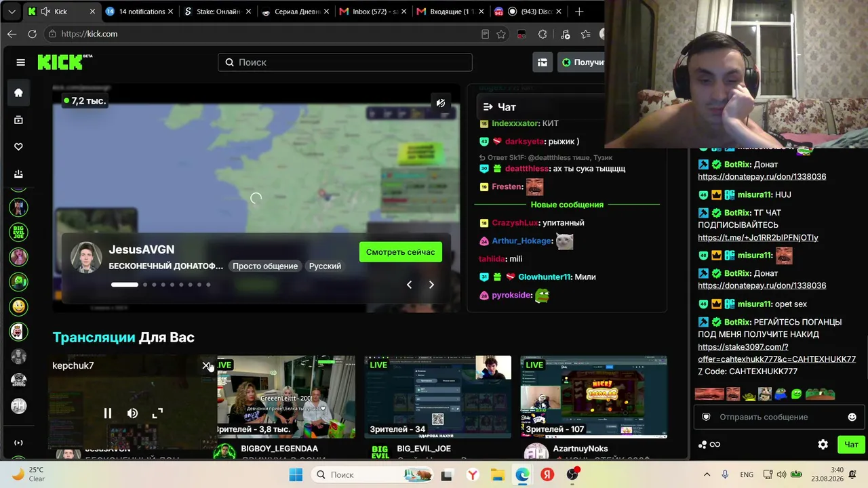The height and width of the screenshot is (488, 868).
Task: Open the t.me Telegram chat link
Action: click(758, 238)
